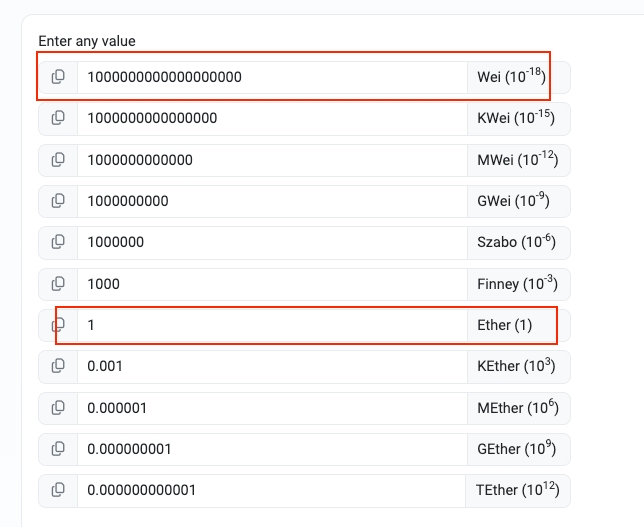This screenshot has width=644, height=527.
Task: Select the KEther value input
Action: tap(272, 366)
